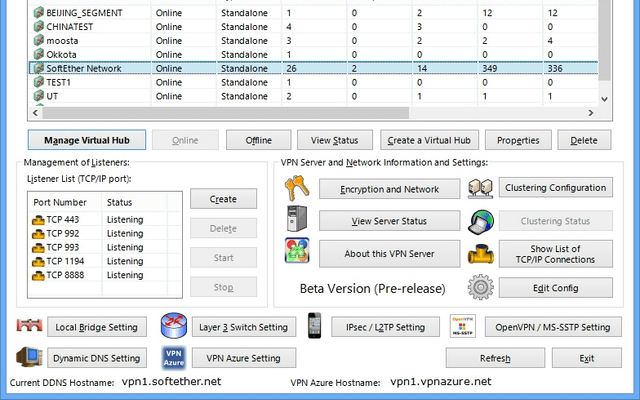Click the globe laptop icon beside Clustering Status
640x400 pixels.
[x=480, y=222]
